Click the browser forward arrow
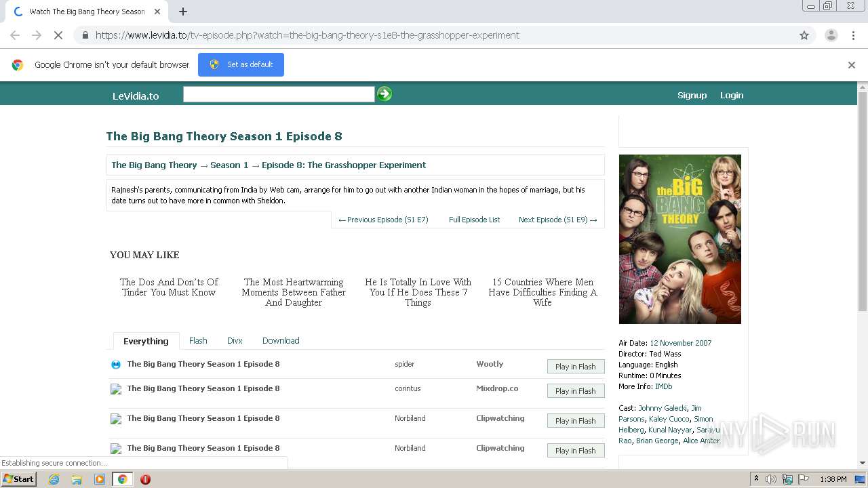This screenshot has height=488, width=868. click(37, 35)
